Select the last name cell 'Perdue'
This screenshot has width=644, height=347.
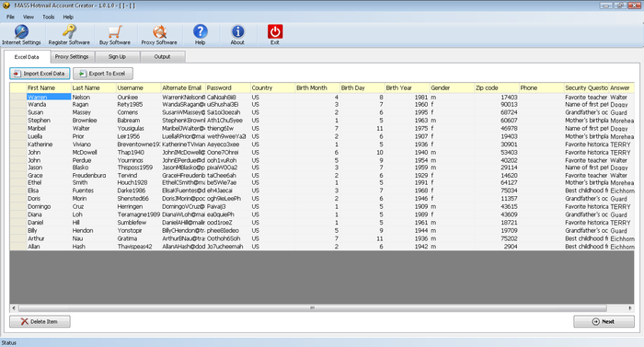point(94,160)
